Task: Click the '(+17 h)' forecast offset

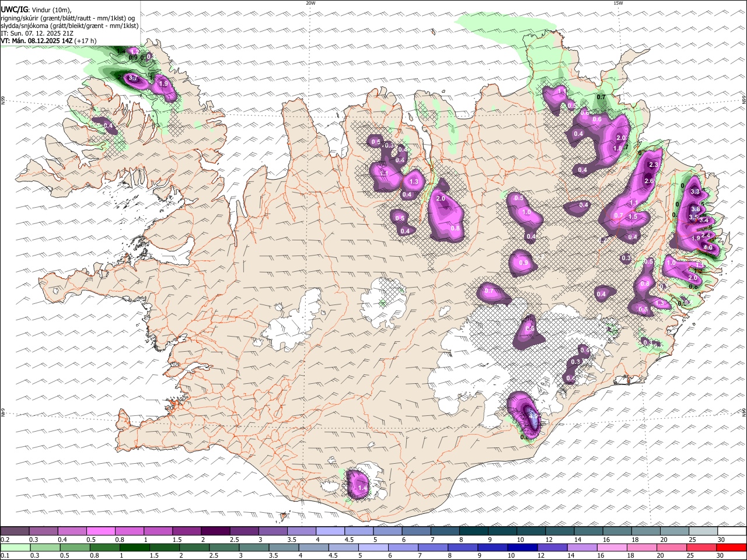Action: pos(86,41)
